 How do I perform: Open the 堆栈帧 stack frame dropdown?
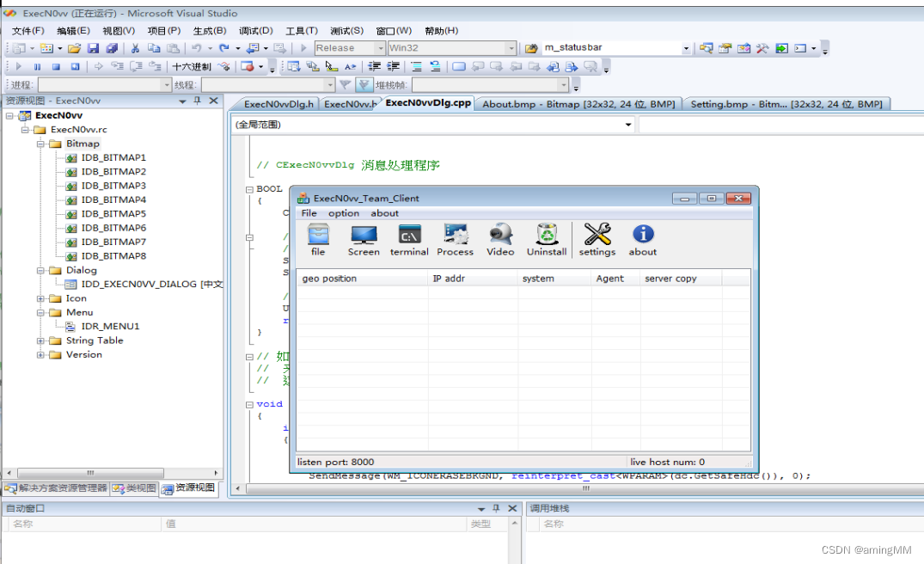pos(563,85)
